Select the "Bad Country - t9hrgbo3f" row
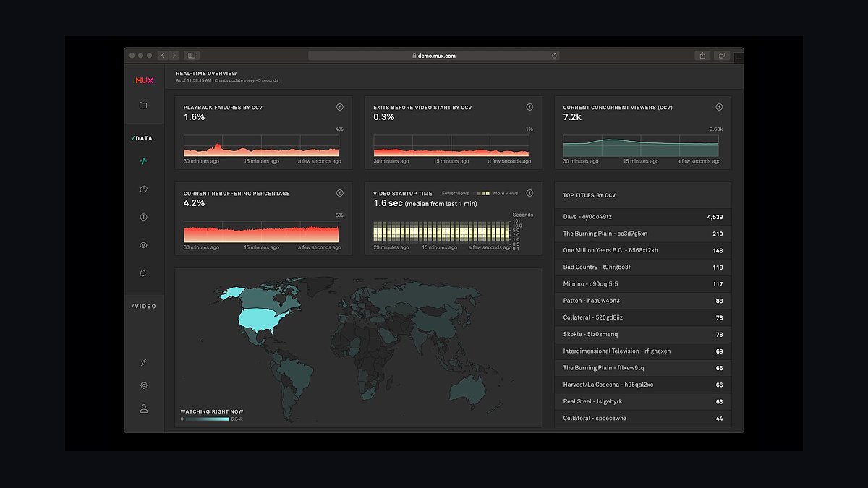Viewport: 868px width, 488px height. coord(643,267)
